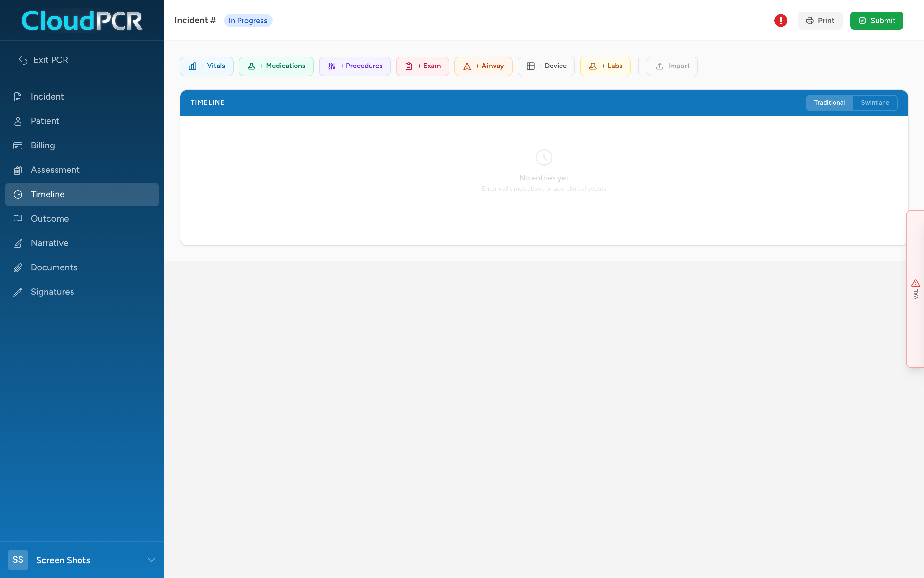924x578 pixels.
Task: Add a + Device entry
Action: click(546, 66)
